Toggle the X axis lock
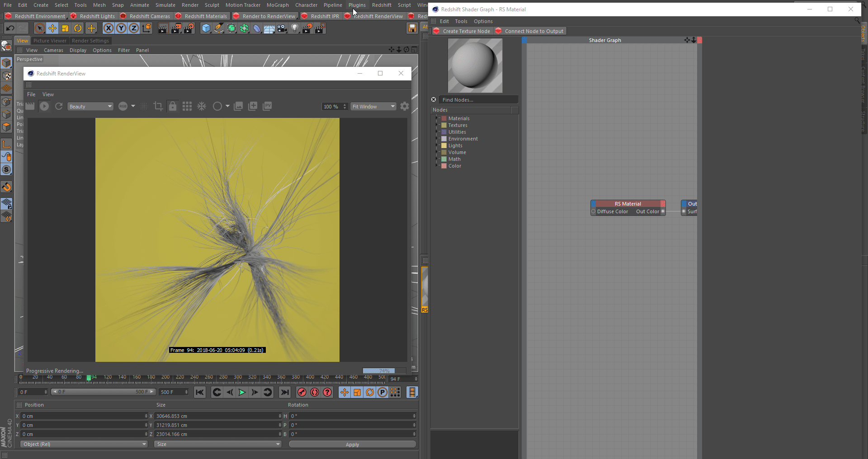Screen dimensions: 868x459 [108, 28]
